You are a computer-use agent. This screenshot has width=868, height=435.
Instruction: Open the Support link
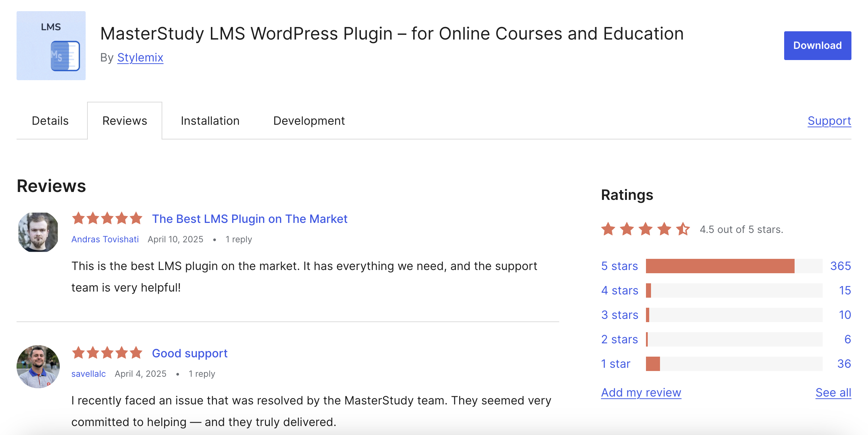point(829,121)
